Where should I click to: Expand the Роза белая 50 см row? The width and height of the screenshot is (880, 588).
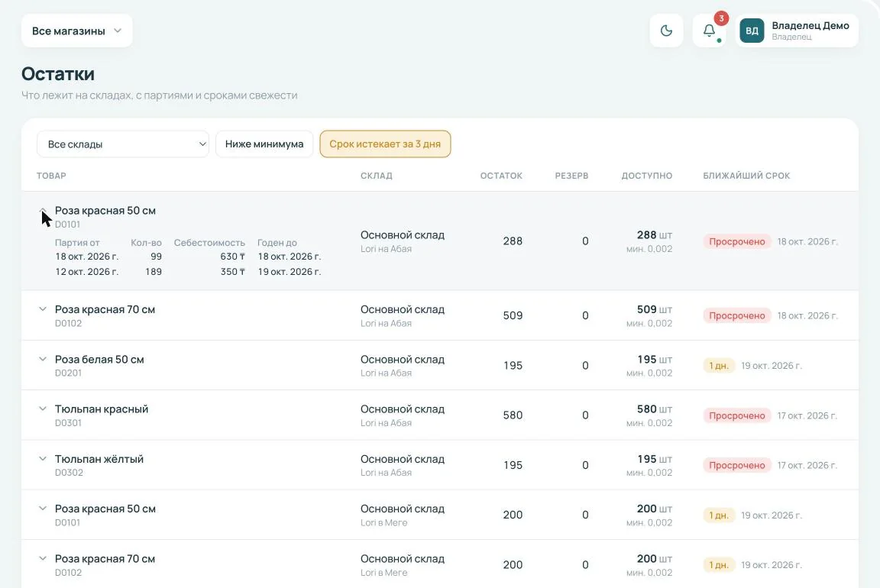coord(43,359)
